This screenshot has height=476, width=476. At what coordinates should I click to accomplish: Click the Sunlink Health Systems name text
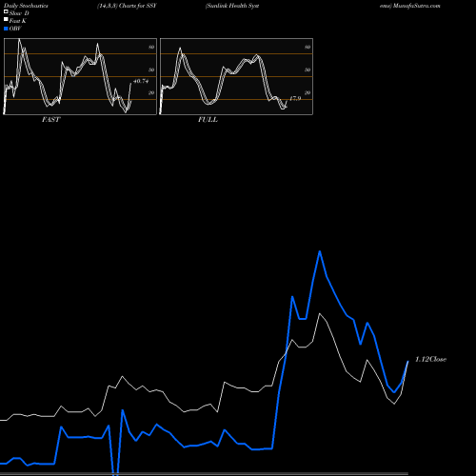[232, 6]
